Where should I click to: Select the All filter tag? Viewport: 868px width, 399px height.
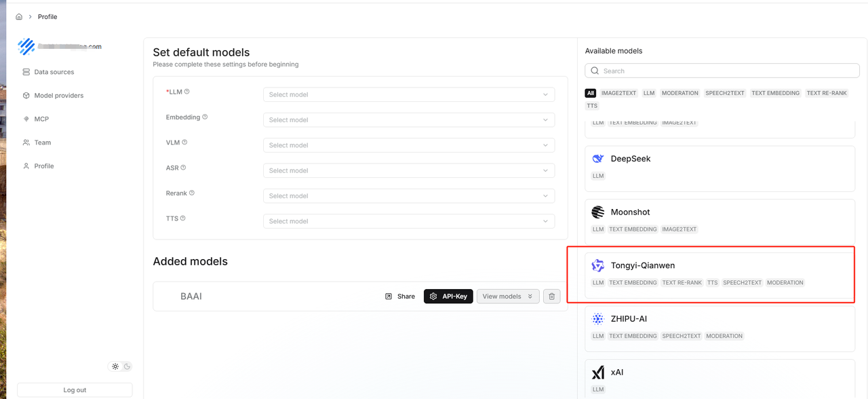tap(591, 93)
